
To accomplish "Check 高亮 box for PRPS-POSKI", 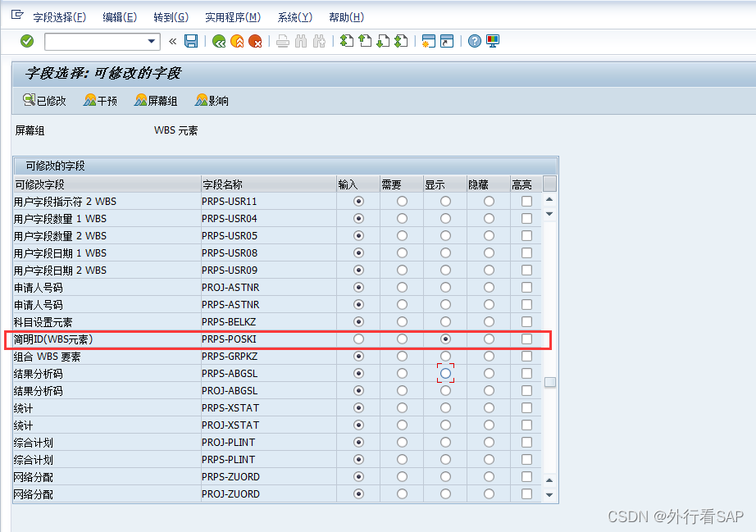I will (527, 339).
